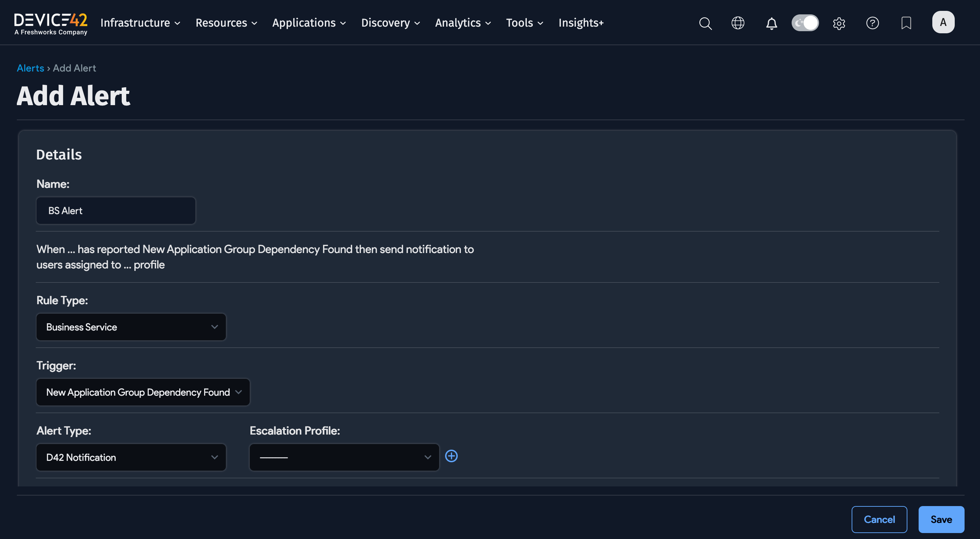Expand the Escalation Profile dropdown
This screenshot has width=980, height=539.
pos(344,457)
